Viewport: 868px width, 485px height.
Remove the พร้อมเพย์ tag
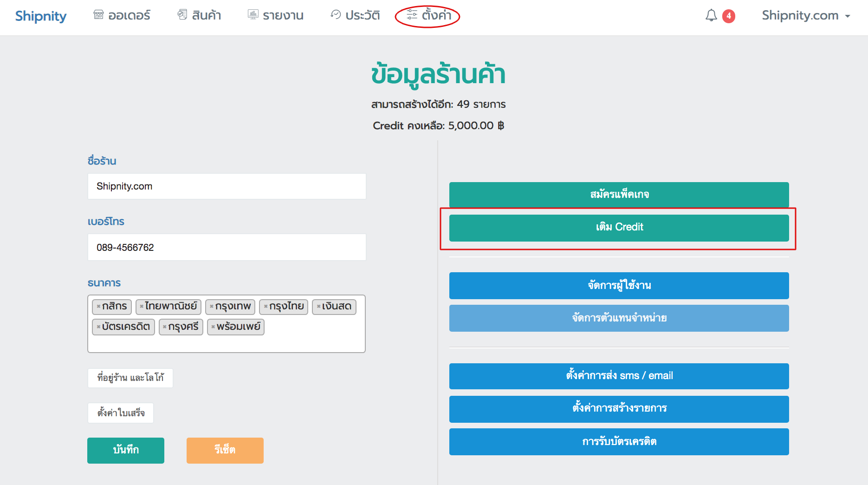(x=213, y=327)
